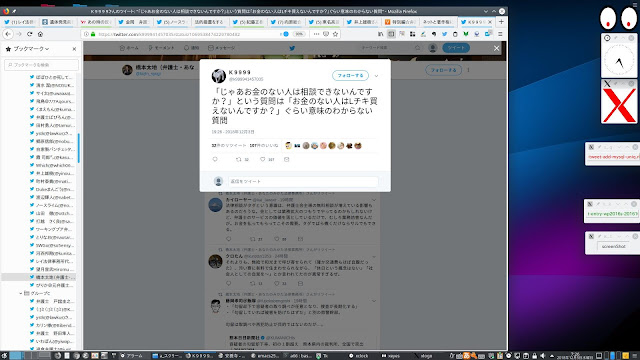Follow 橋本太地 with the profile フォローする button
This screenshot has width=640, height=360.
(x=444, y=70)
